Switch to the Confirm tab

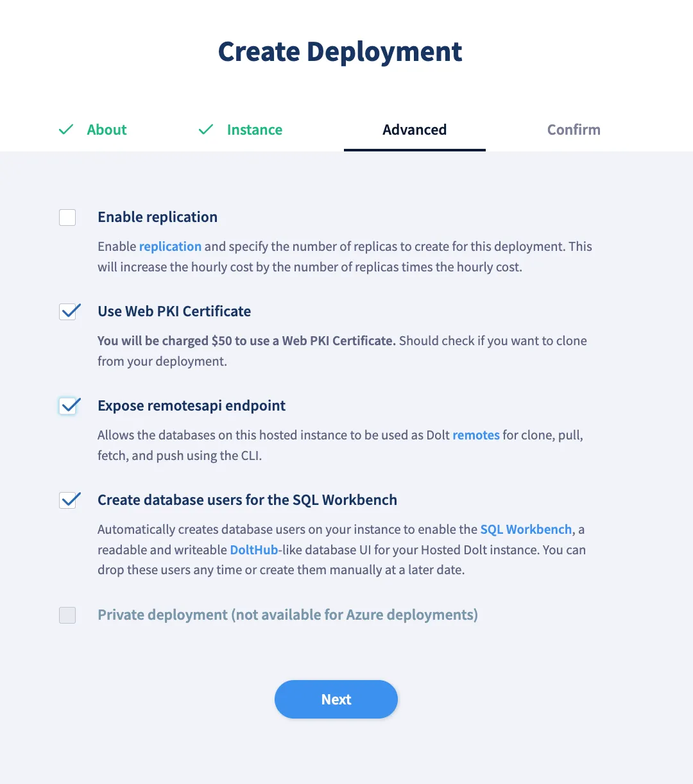(x=573, y=130)
